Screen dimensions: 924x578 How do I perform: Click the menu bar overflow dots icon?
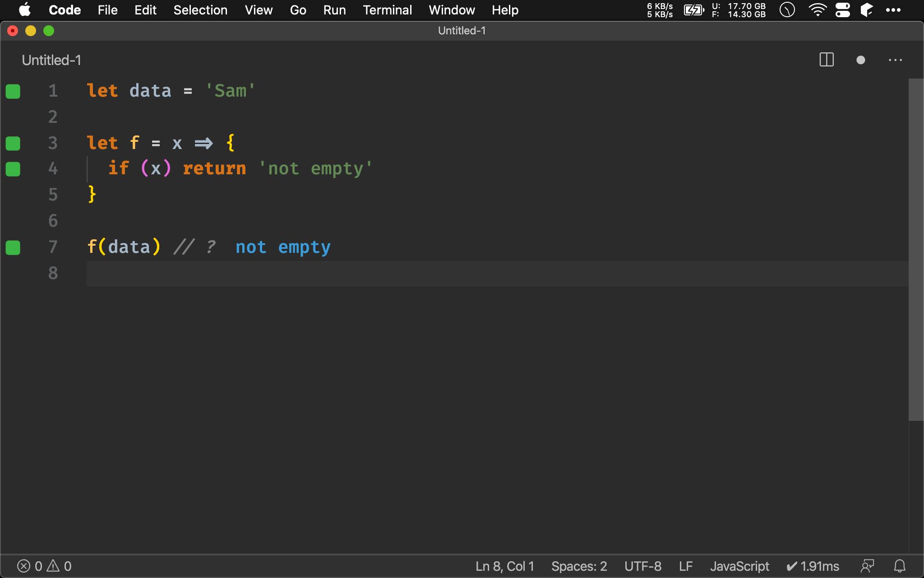point(893,10)
